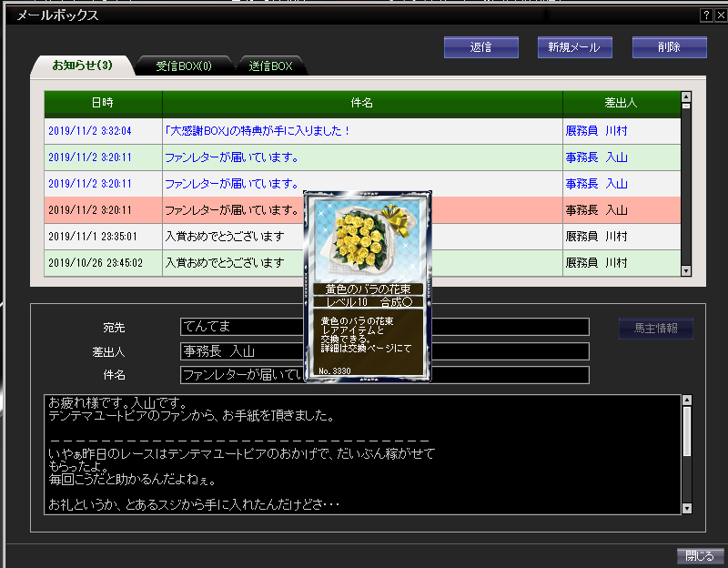Click the 閉じる button
Image resolution: width=728 pixels, height=568 pixels.
coord(700,555)
